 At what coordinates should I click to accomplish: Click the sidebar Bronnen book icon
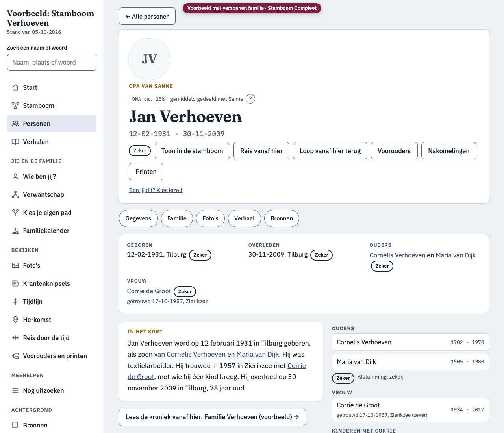click(15, 425)
